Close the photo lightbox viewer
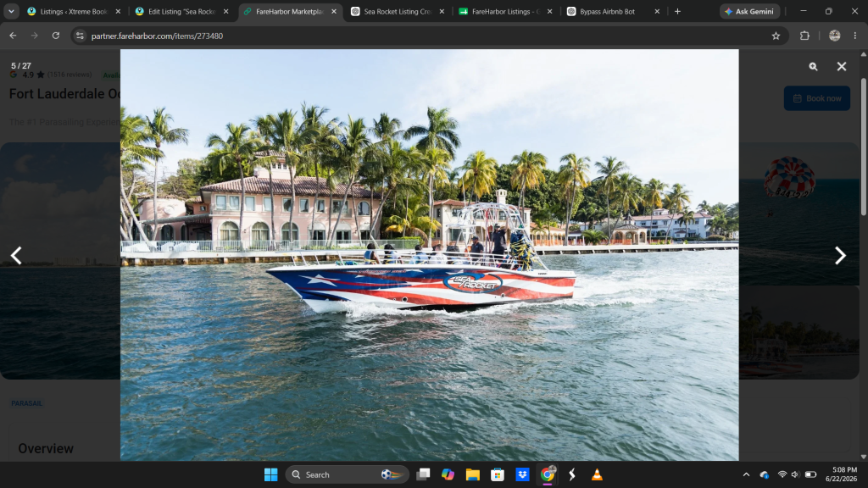 (x=842, y=66)
